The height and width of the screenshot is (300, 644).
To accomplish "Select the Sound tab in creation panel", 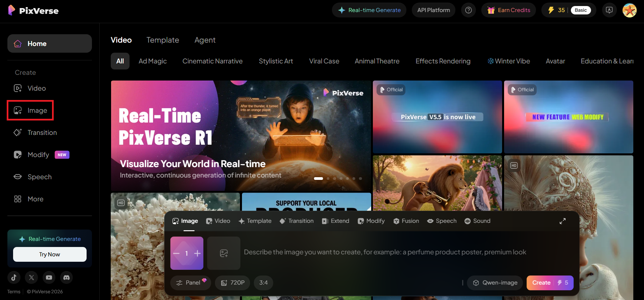I will click(x=478, y=221).
